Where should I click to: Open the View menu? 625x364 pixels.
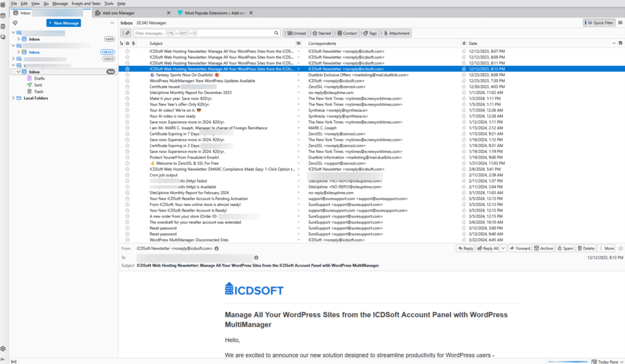pyautogui.click(x=35, y=4)
